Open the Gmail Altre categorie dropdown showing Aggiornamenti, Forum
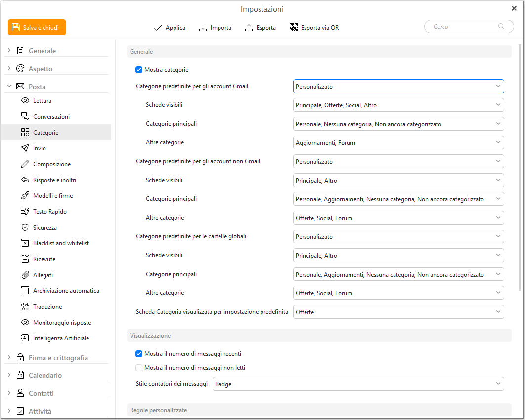This screenshot has height=420, width=525. [398, 142]
